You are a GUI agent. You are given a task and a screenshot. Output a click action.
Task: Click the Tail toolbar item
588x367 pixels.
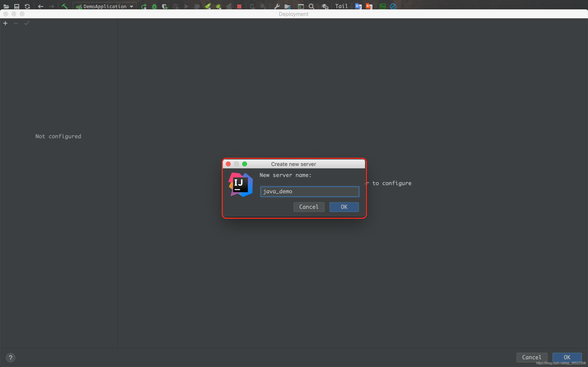pyautogui.click(x=341, y=6)
